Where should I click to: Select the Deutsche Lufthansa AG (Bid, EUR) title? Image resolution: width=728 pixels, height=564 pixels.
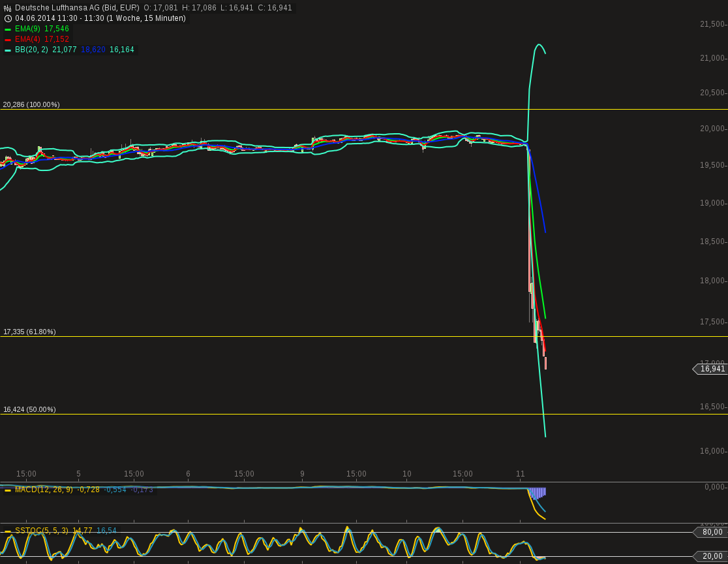pyautogui.click(x=77, y=8)
